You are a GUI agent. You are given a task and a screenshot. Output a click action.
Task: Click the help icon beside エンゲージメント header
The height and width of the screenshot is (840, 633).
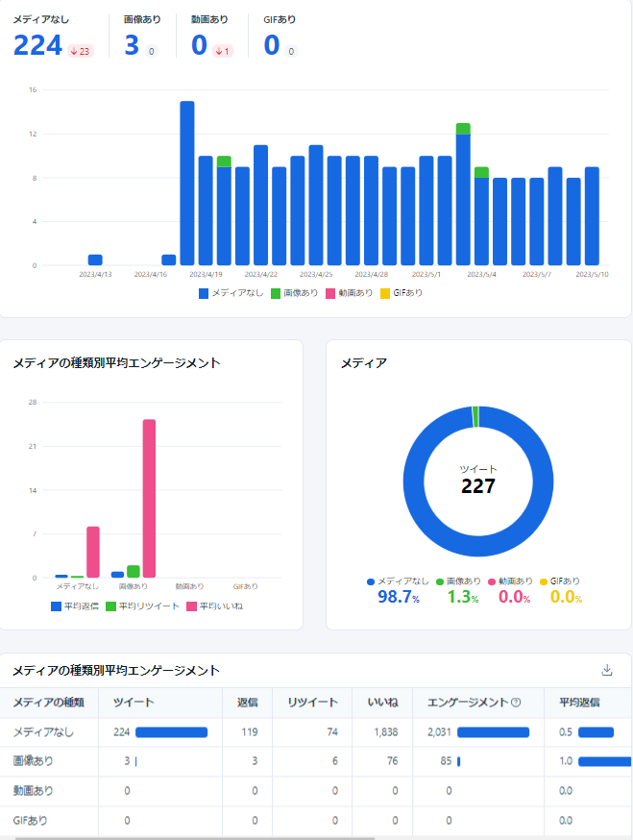click(x=516, y=703)
